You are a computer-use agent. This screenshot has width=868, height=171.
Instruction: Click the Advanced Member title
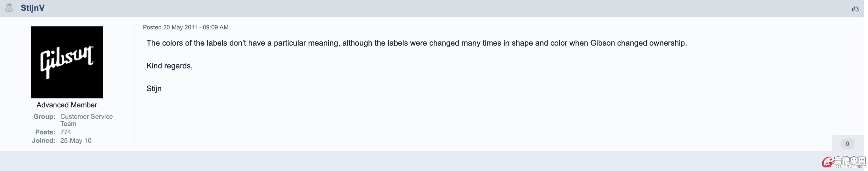(x=67, y=105)
